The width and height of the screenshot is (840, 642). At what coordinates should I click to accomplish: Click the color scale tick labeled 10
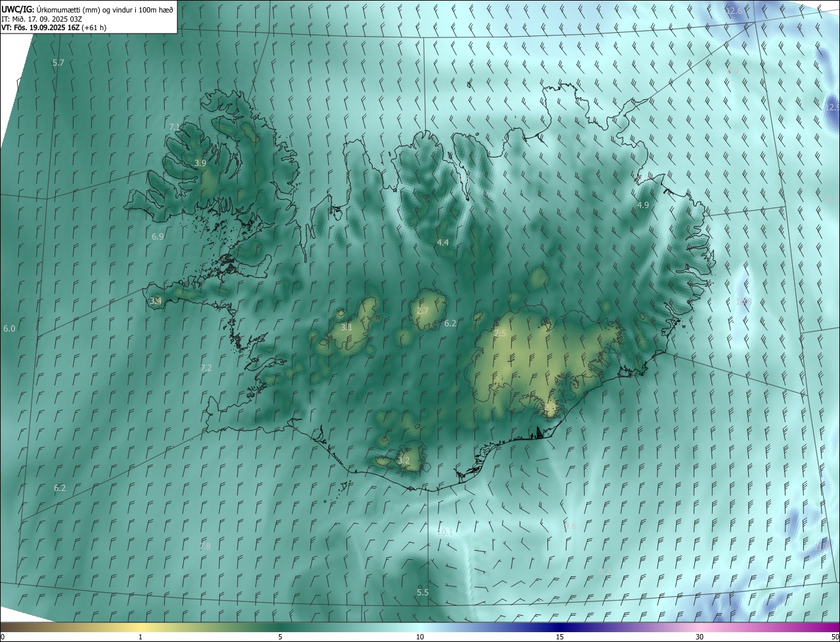click(420, 637)
